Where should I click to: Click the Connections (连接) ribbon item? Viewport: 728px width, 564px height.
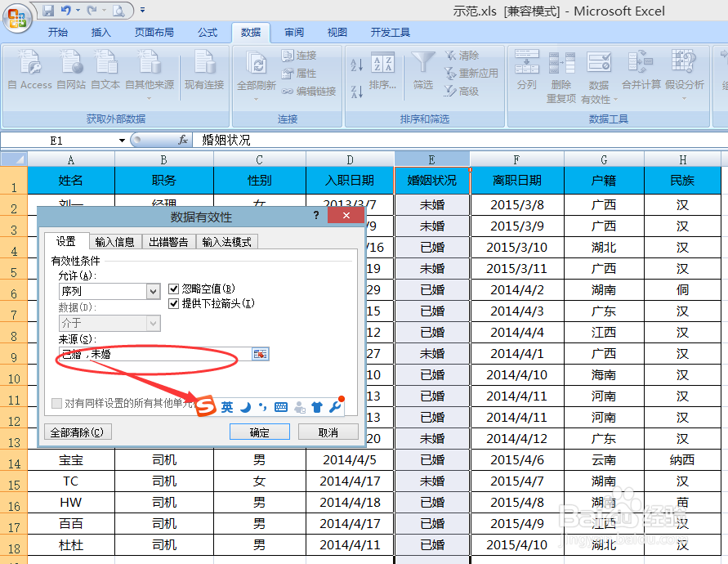click(x=299, y=56)
